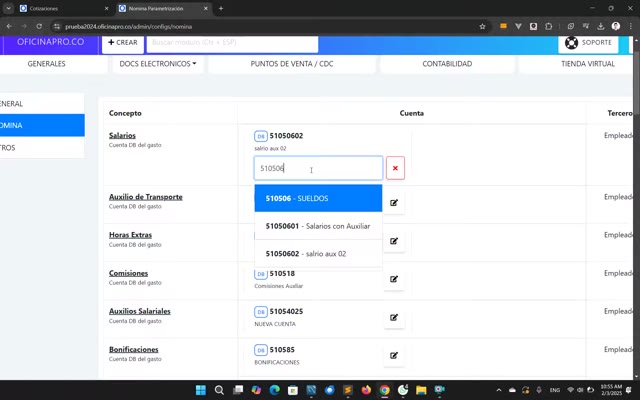Click the Horas Extras concept link
The image size is (640, 400).
(130, 235)
